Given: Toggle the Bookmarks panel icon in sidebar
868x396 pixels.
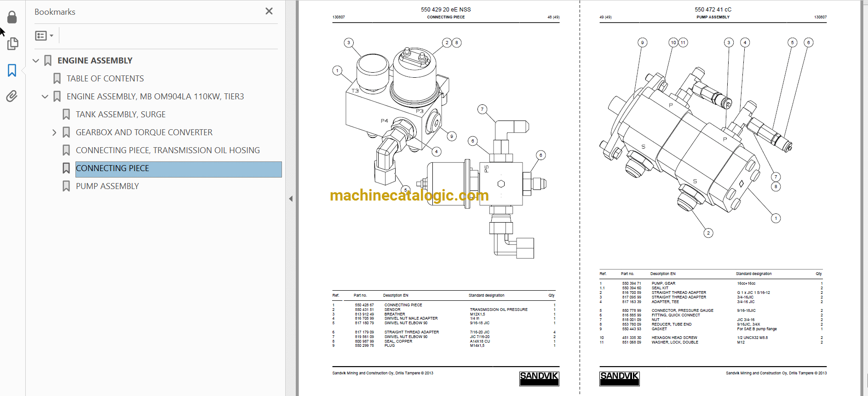Looking at the screenshot, I should point(12,70).
